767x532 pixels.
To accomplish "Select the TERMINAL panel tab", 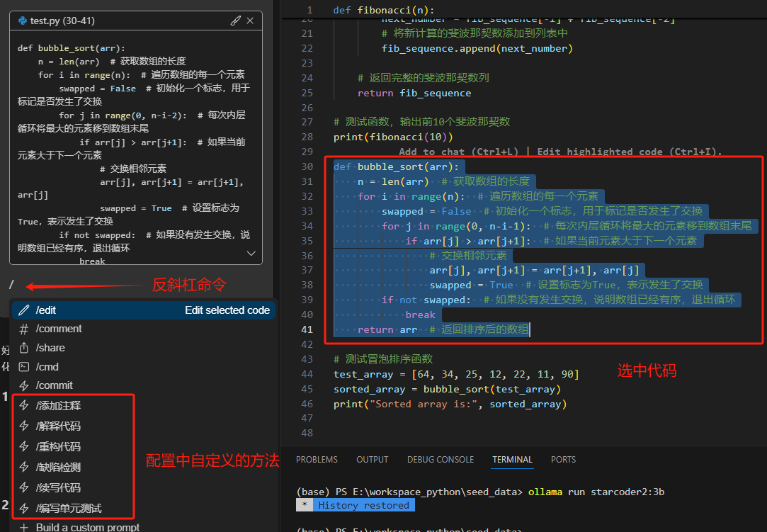I will 512,460.
